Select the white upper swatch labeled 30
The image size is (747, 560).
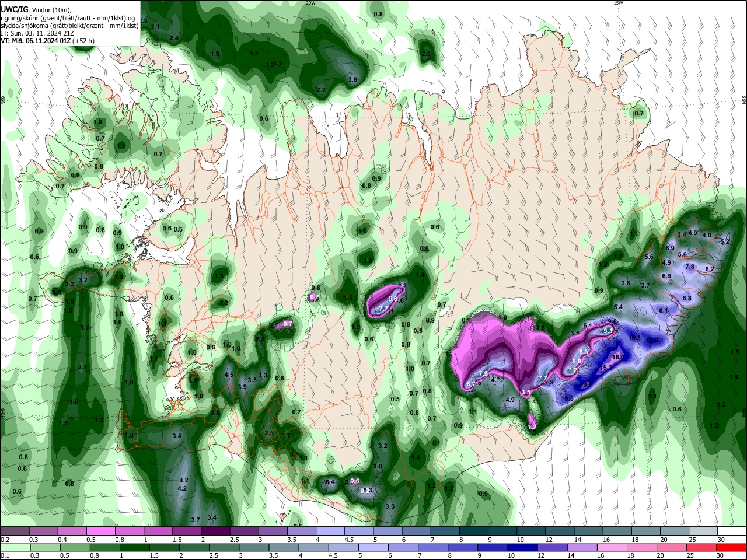(731, 531)
